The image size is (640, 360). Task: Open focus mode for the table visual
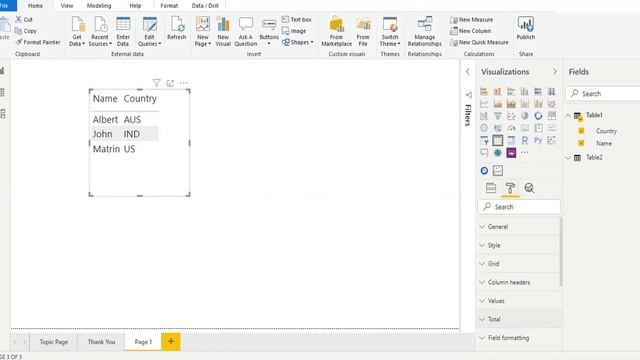tap(170, 83)
